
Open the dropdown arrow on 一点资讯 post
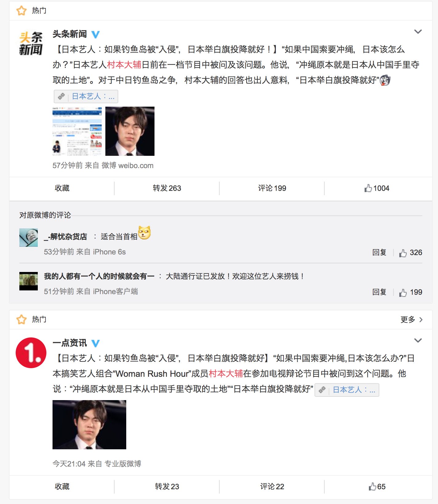point(418,341)
